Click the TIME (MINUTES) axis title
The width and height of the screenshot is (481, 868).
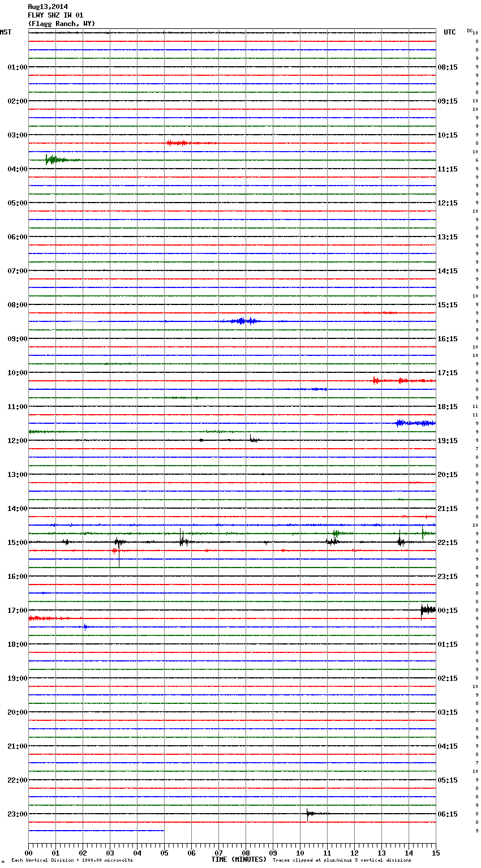click(239, 860)
